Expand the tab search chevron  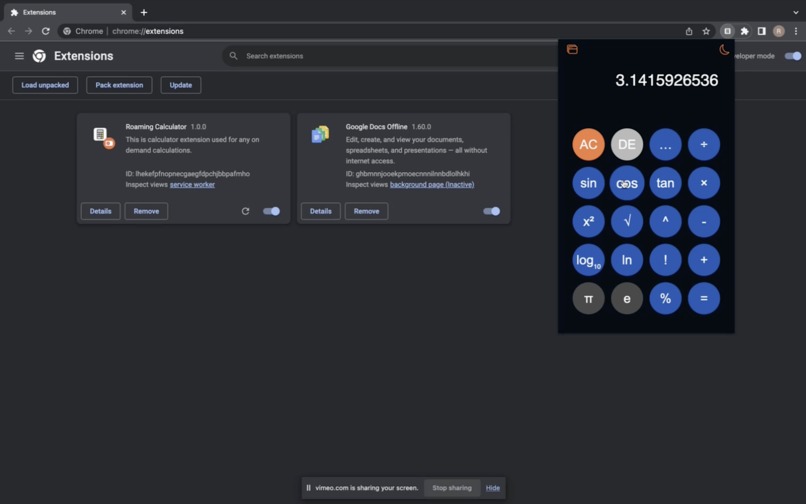[796, 12]
